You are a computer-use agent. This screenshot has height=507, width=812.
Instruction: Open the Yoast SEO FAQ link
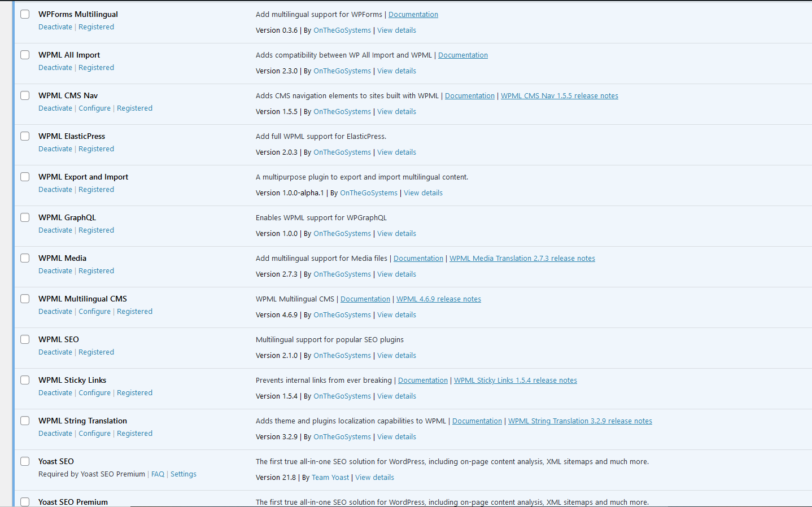(158, 474)
